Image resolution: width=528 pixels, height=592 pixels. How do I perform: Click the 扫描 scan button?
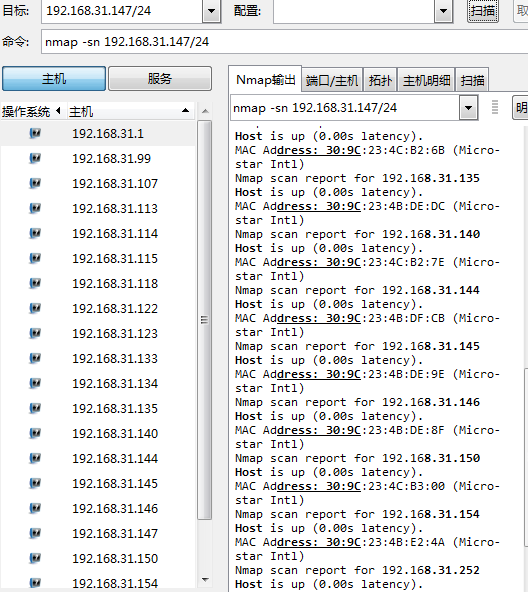[x=483, y=11]
